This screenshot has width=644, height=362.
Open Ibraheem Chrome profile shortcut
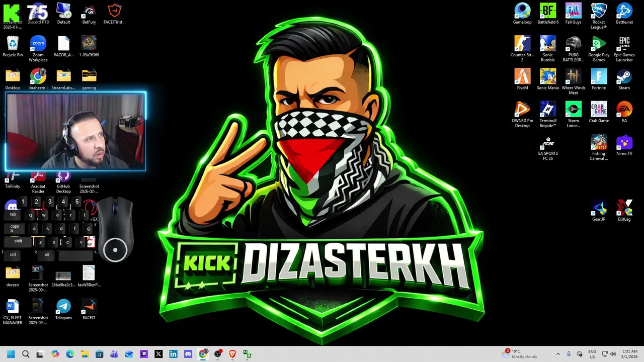click(x=38, y=79)
